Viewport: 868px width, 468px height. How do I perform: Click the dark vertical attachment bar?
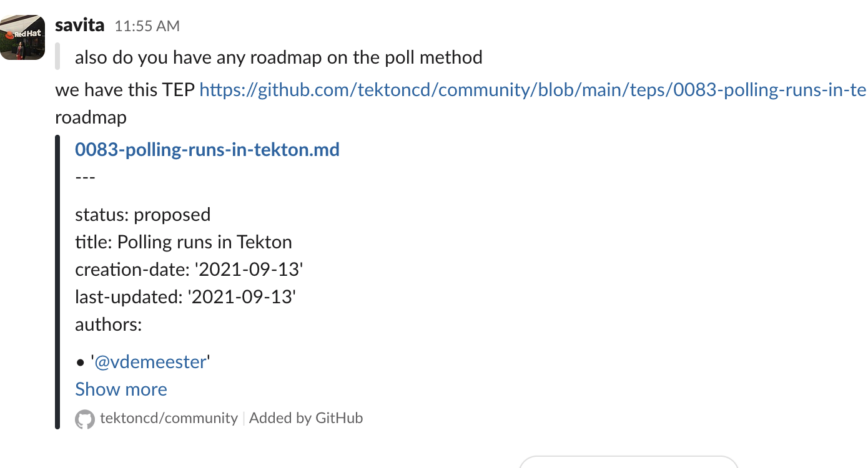[57, 281]
